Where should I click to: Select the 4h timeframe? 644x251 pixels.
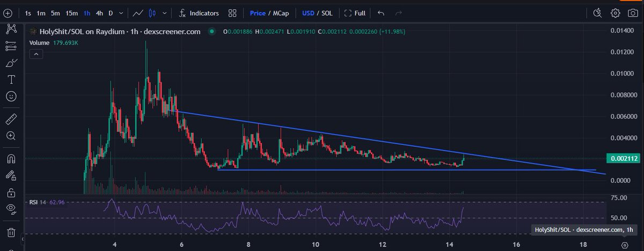point(99,12)
